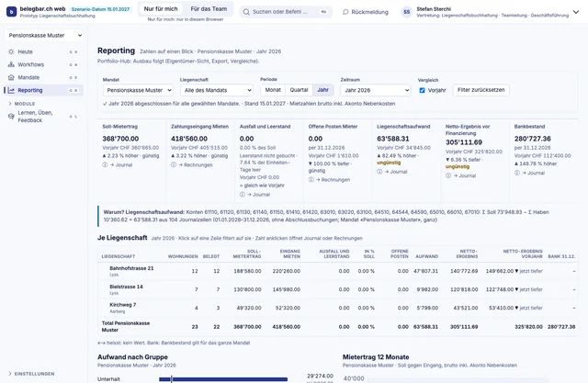Select the 'Nur für mich' mode
This screenshot has width=588, height=383.
click(x=161, y=8)
